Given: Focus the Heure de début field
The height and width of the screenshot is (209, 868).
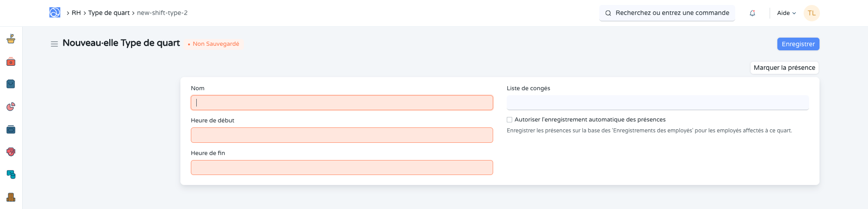Looking at the screenshot, I should pos(342,135).
